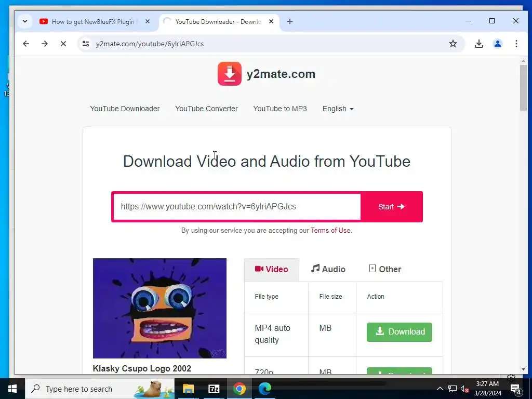Close the YouTube Downloader tab

[x=271, y=21]
